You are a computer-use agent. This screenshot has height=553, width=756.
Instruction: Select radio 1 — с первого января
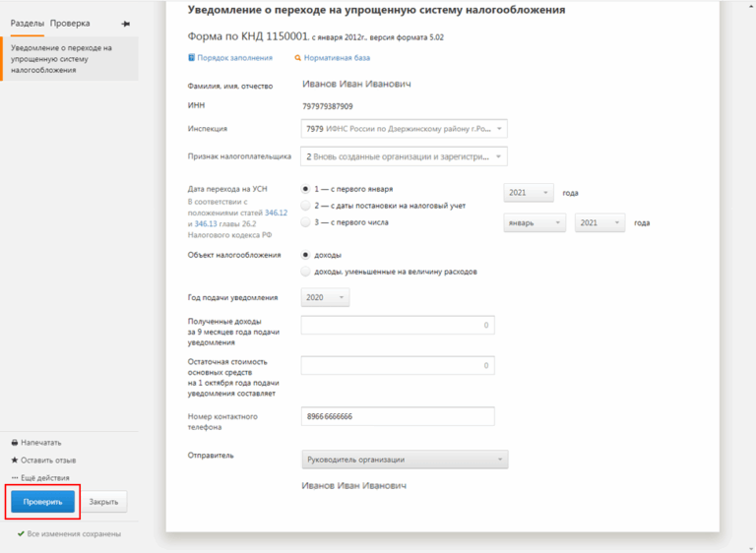pyautogui.click(x=305, y=189)
